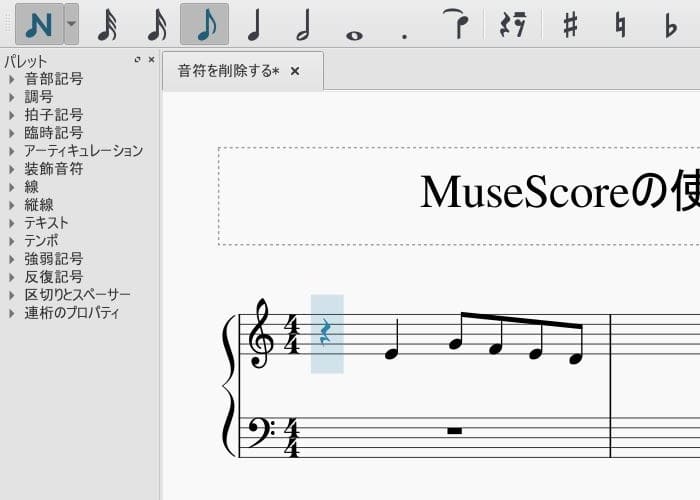The height and width of the screenshot is (500, 700).
Task: Apply sharp accidental
Action: [570, 24]
